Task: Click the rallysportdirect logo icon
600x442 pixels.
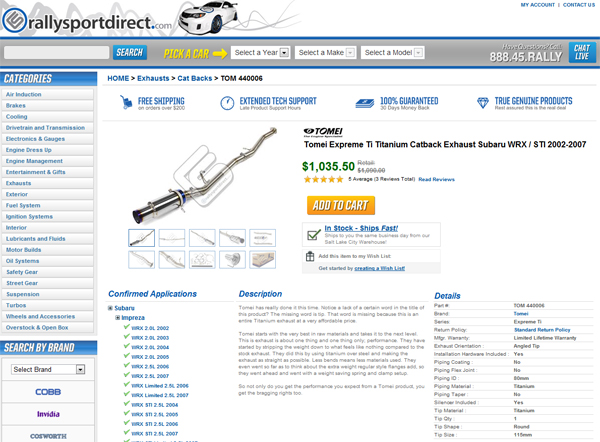Action: (x=14, y=21)
